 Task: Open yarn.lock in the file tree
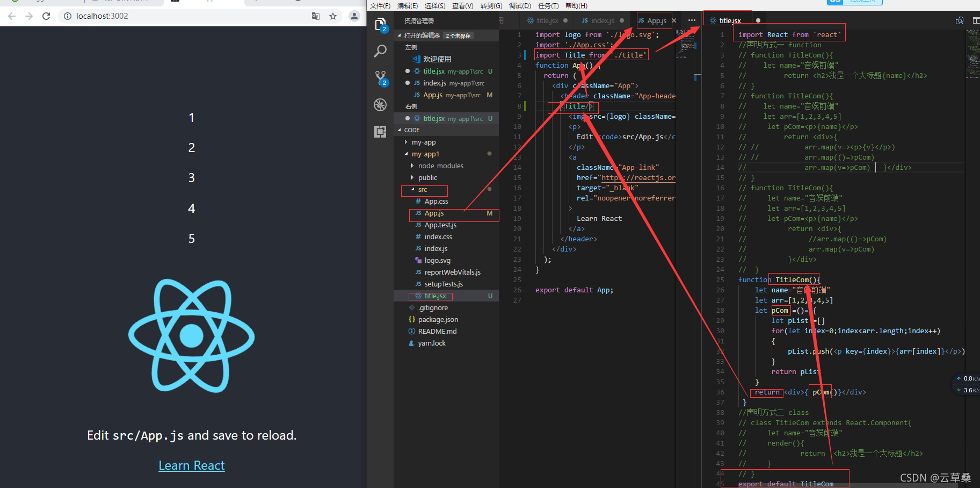click(432, 343)
